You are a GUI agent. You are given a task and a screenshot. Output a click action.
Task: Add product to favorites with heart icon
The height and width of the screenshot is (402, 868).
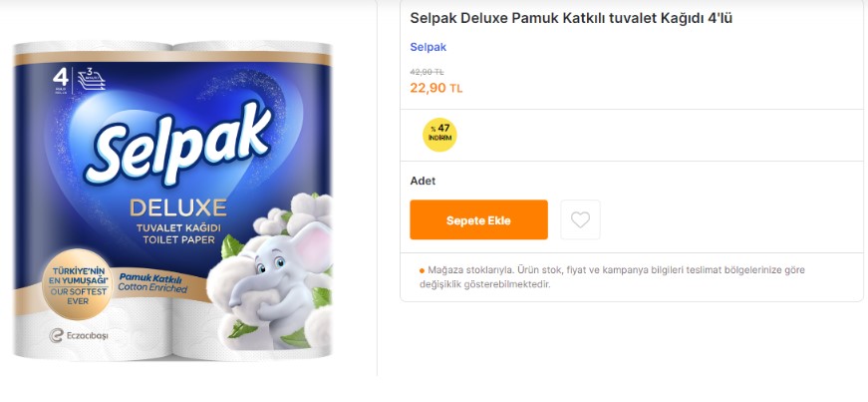(x=580, y=219)
